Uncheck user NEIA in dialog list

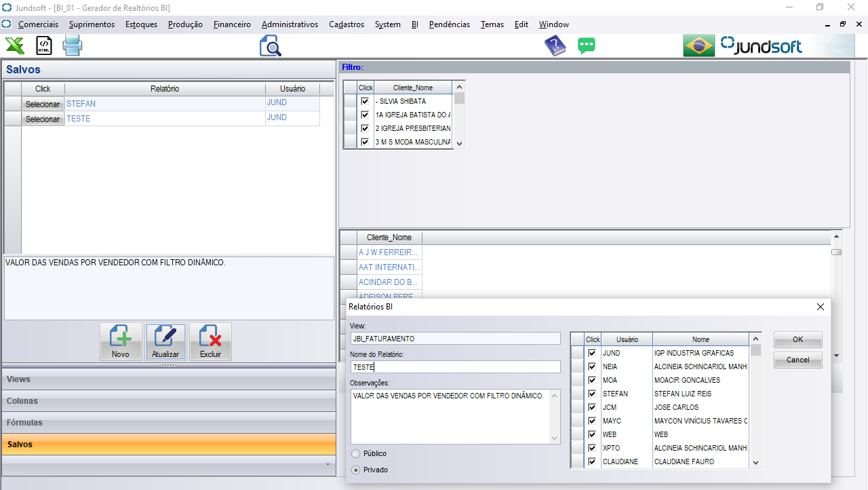(592, 366)
